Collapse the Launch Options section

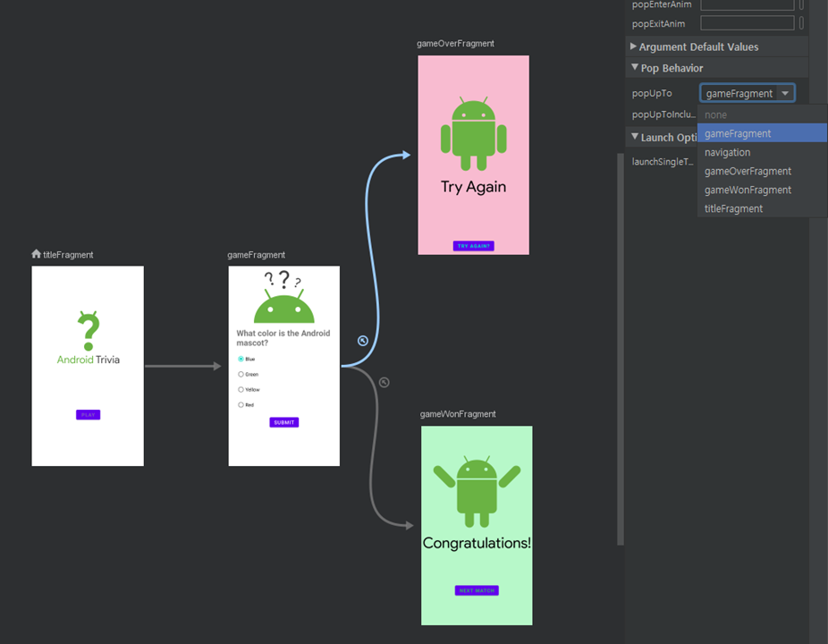635,137
